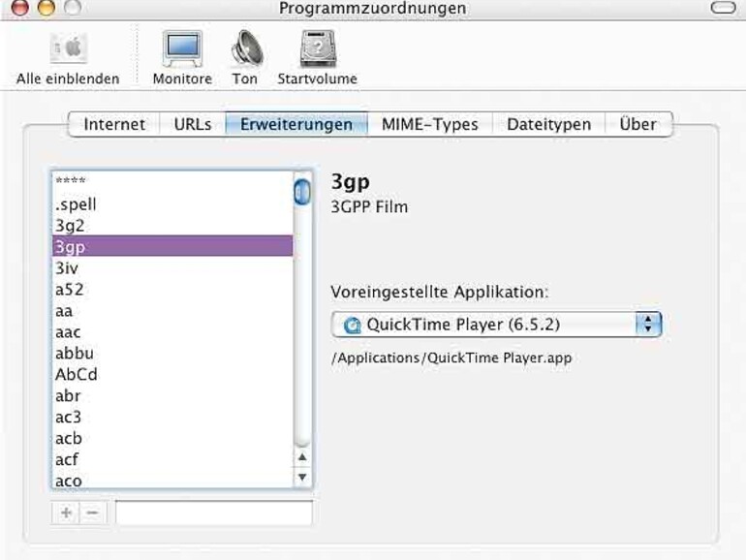Select the acf extension
The image size is (746, 560).
tap(172, 459)
